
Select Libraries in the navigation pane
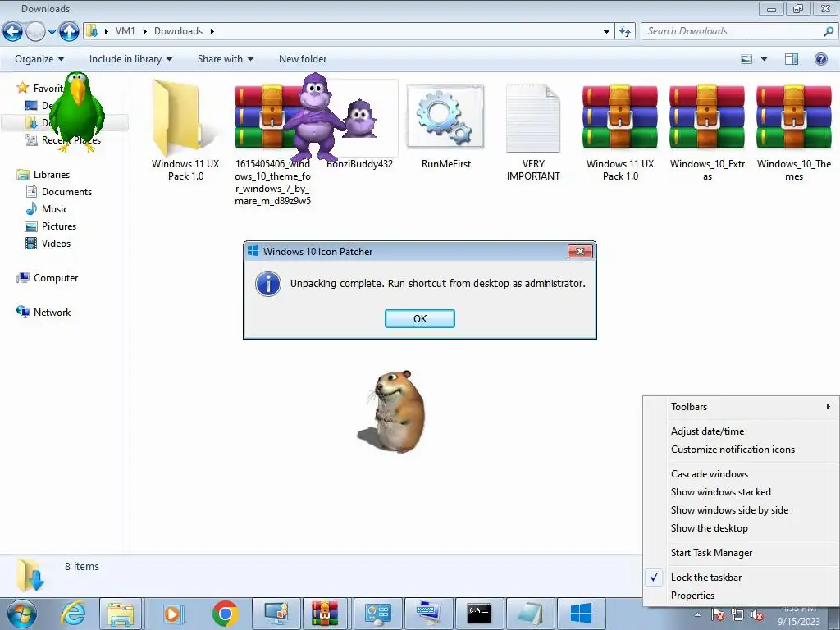click(x=43, y=175)
